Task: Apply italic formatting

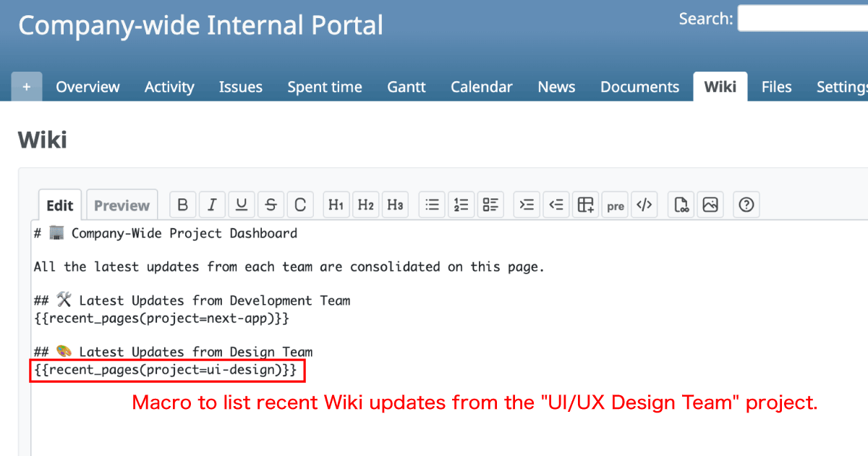Action: [212, 204]
